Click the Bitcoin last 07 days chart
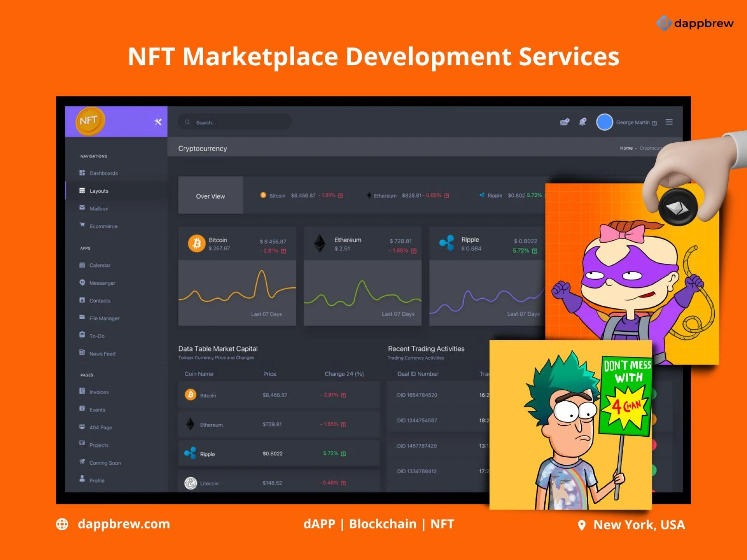This screenshot has height=560, width=747. coord(237,292)
